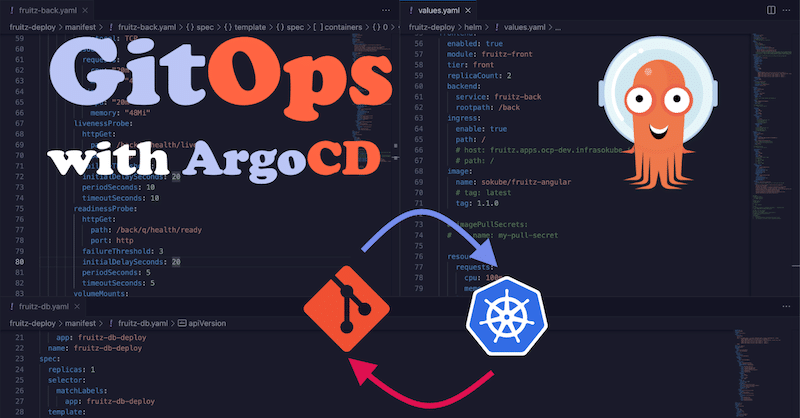Click 'rootpath: /back' line
This screenshot has height=418, width=800.
click(x=487, y=108)
